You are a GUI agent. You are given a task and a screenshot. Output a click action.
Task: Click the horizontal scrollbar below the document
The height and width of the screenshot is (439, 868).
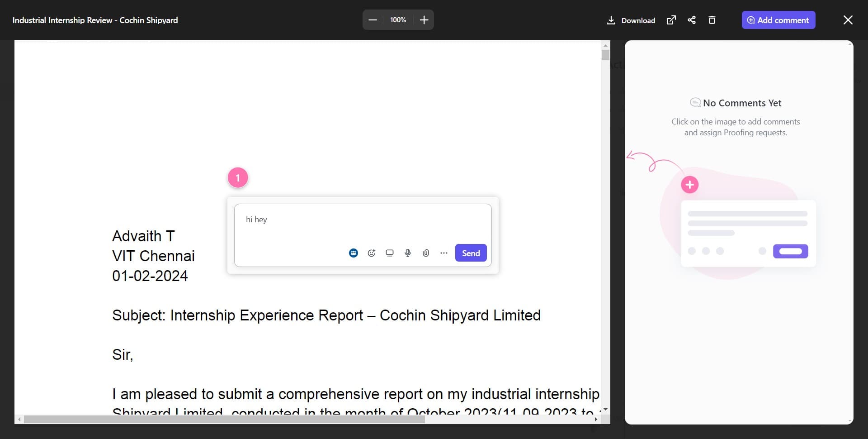pos(224,420)
